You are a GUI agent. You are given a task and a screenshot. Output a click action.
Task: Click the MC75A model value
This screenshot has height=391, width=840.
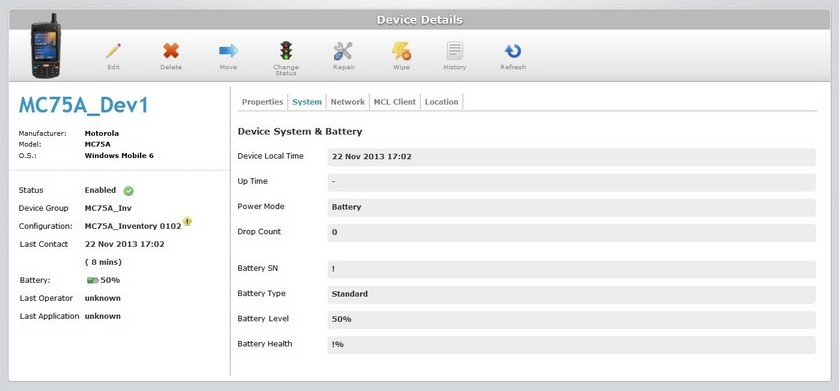point(98,145)
